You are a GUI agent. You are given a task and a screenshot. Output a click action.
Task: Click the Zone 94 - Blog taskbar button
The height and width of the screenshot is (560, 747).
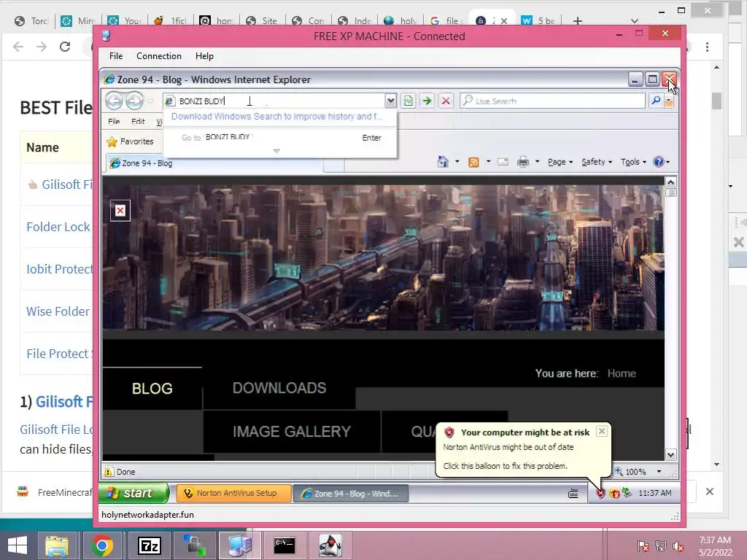click(351, 494)
